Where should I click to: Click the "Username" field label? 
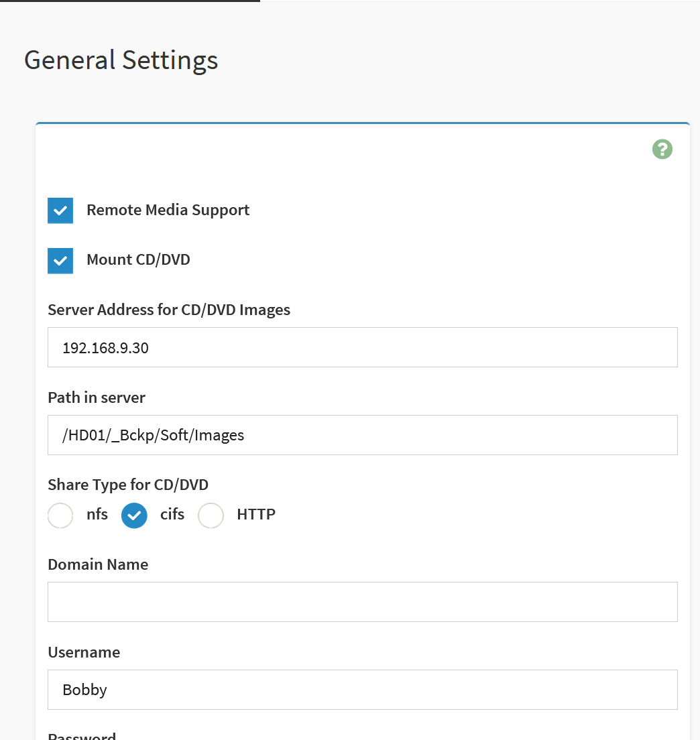[x=84, y=652]
